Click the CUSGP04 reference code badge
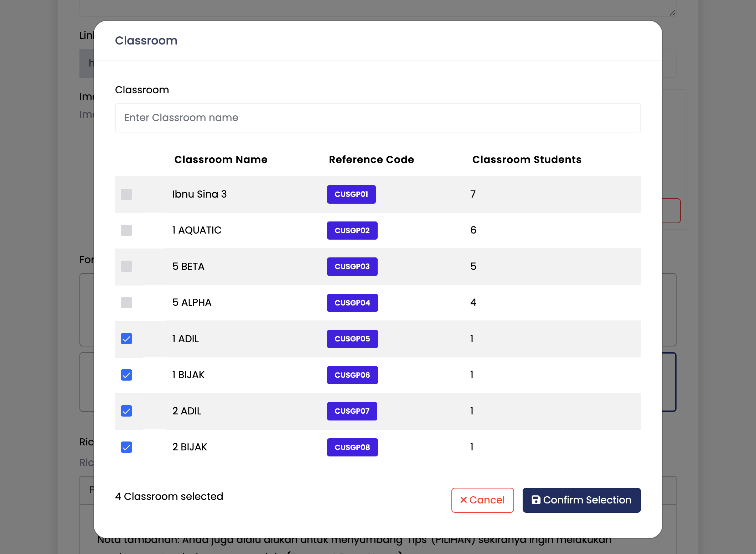The width and height of the screenshot is (756, 554). point(352,303)
